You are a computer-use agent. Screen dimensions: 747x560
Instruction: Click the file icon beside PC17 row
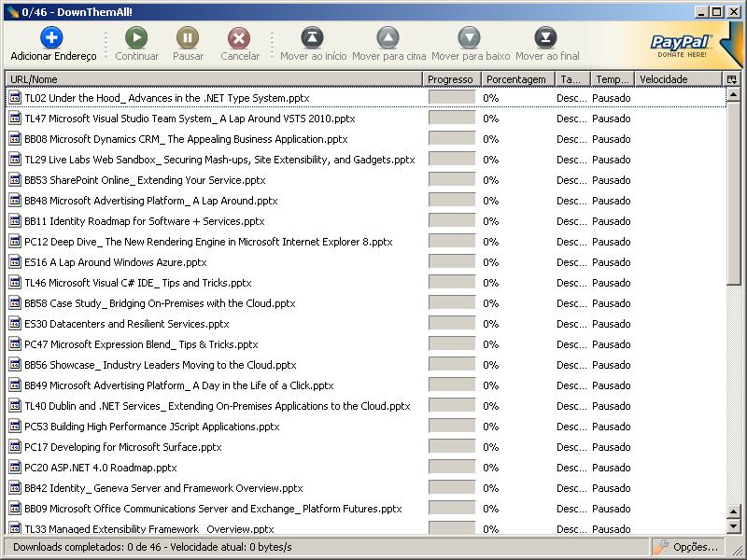[x=15, y=446]
